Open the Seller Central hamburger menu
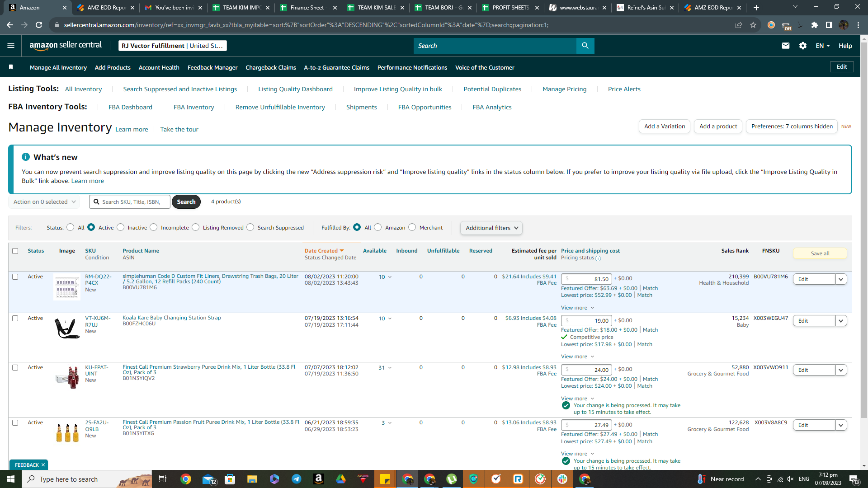 (x=11, y=46)
